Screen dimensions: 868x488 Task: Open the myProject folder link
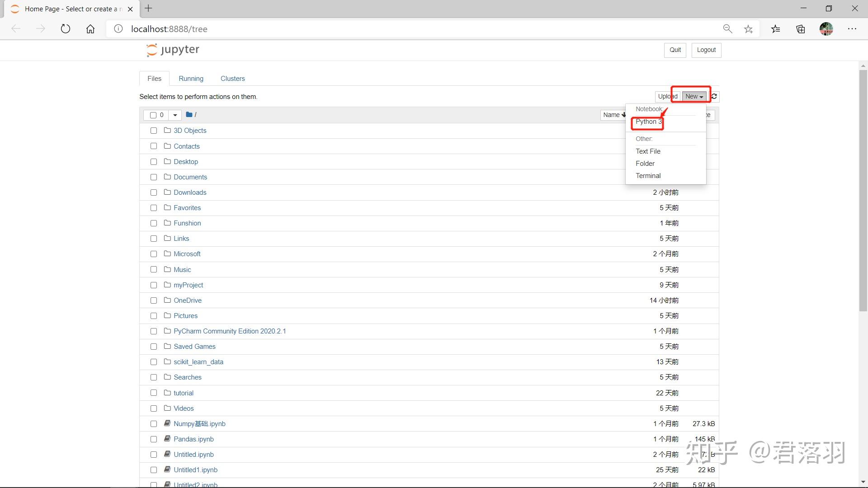[188, 285]
